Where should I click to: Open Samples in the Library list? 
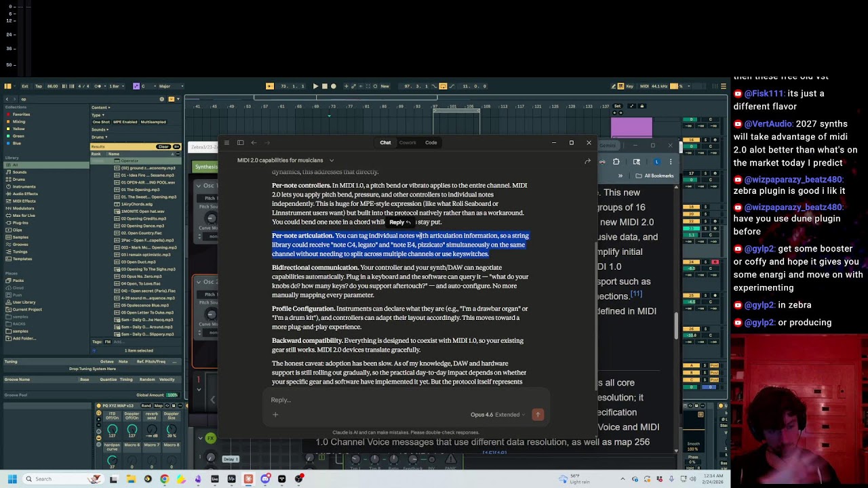tap(20, 237)
